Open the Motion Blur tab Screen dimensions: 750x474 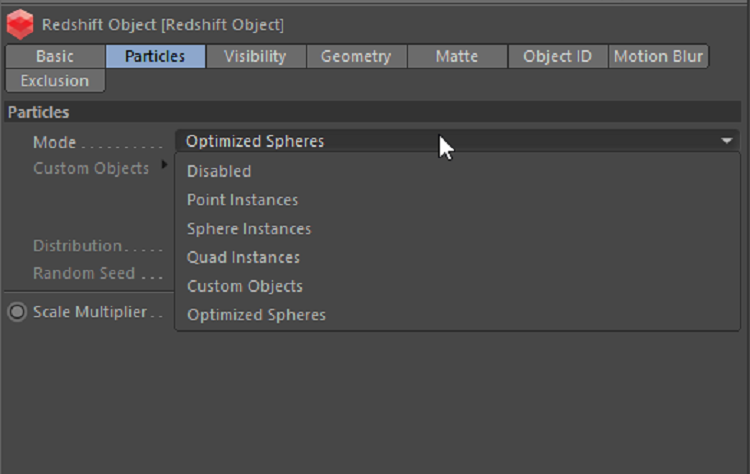658,56
